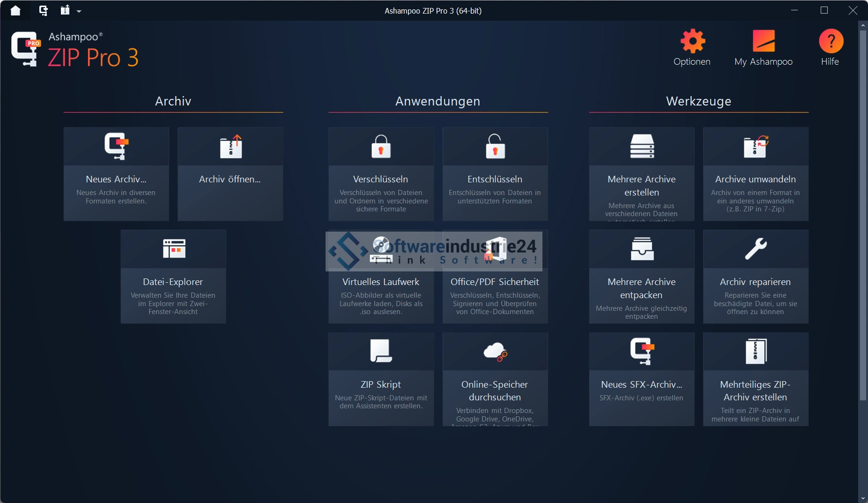Create Mehrteiliges ZIP-Archiv
868x503 pixels.
click(755, 379)
